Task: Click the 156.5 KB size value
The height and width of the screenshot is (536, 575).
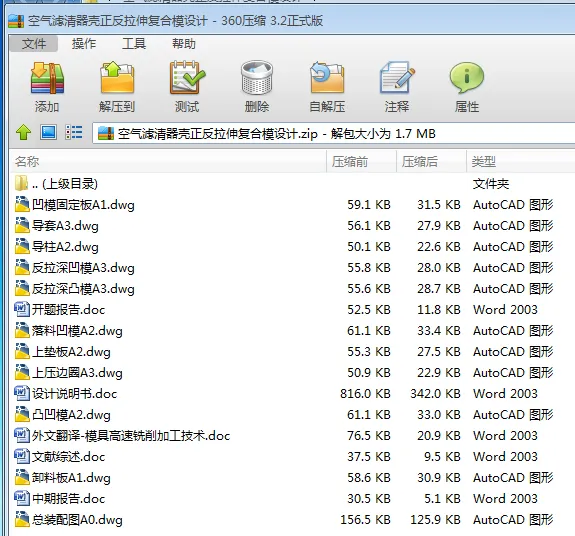Action: (x=365, y=520)
